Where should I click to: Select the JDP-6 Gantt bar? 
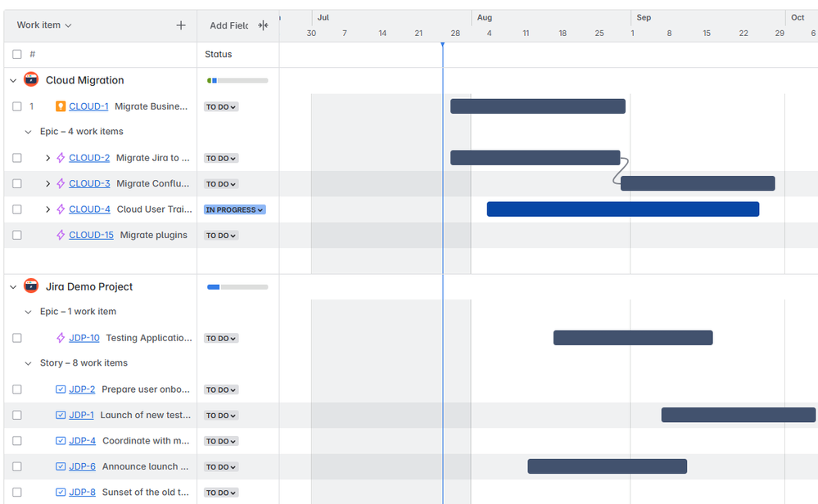point(608,466)
